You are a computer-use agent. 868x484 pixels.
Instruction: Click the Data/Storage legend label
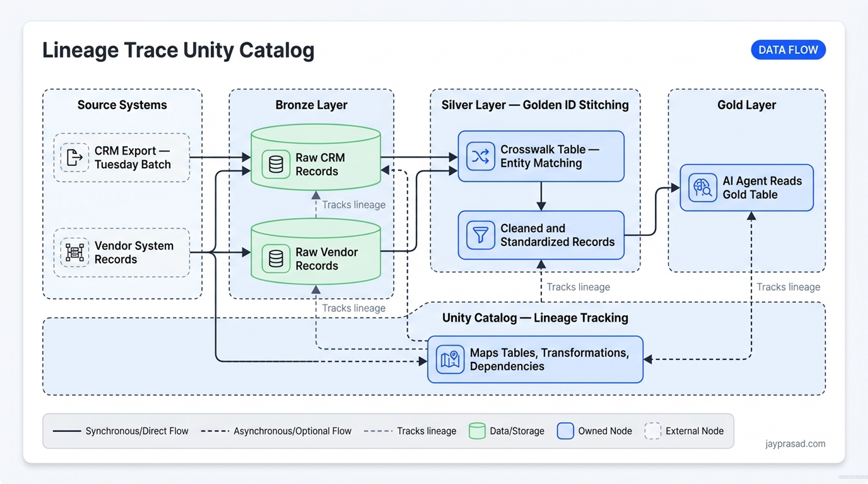(x=517, y=431)
